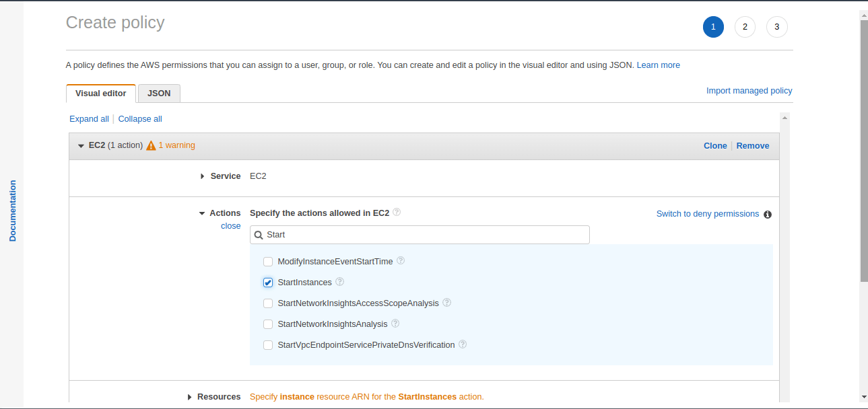
Task: Switch to the JSON tab
Action: [x=159, y=94]
